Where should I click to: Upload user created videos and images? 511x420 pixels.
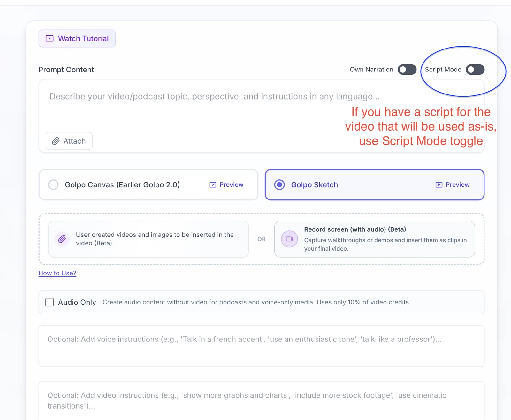pos(148,239)
